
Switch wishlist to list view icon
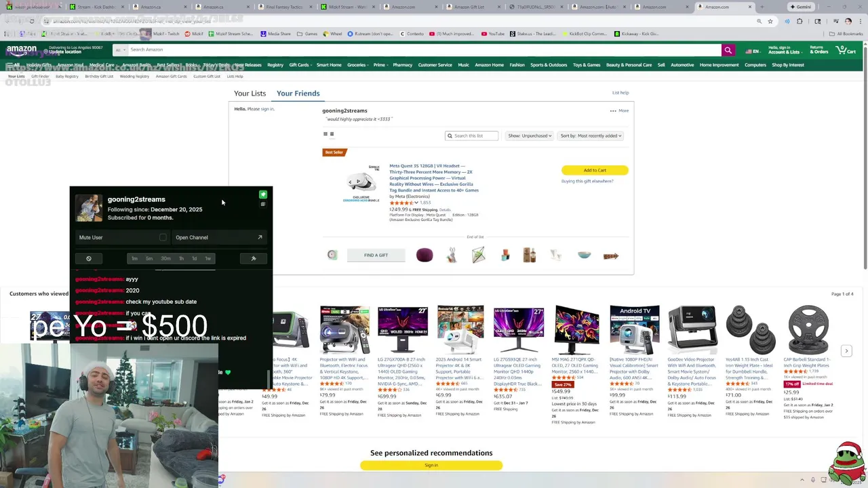click(x=332, y=134)
